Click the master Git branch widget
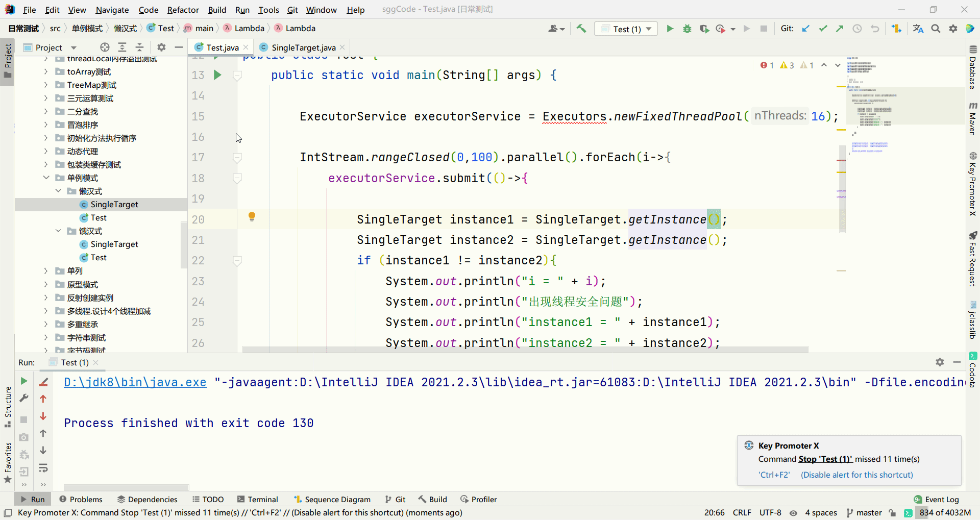This screenshot has height=520, width=980. point(864,513)
